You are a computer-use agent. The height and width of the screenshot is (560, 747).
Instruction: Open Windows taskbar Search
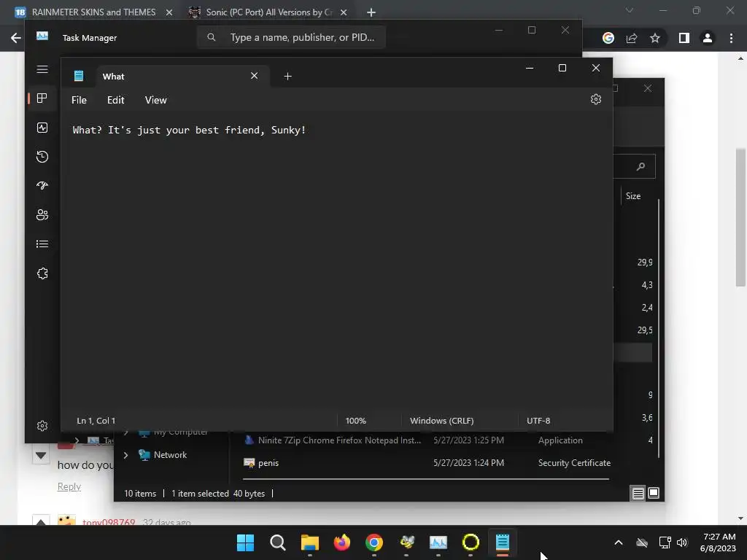point(277,542)
